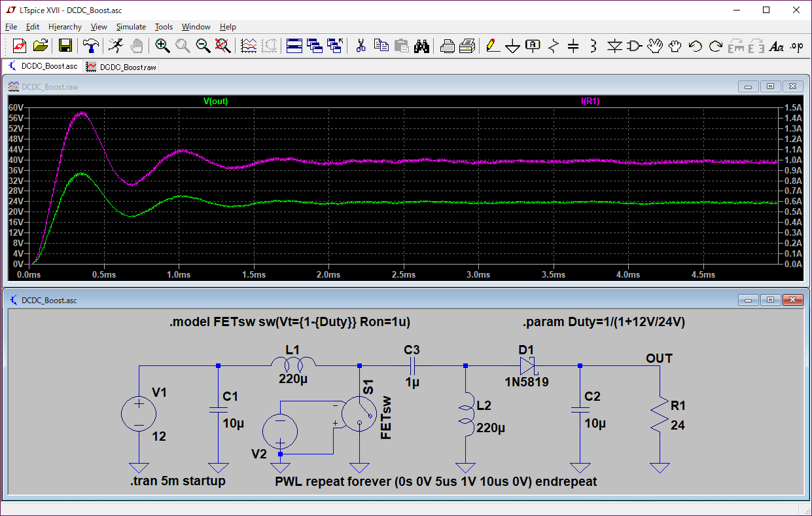Click the Tile Windows toolbar icon

[294, 46]
